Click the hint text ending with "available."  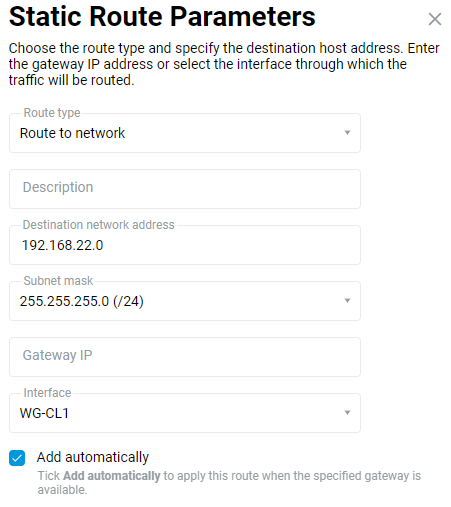pos(229,483)
